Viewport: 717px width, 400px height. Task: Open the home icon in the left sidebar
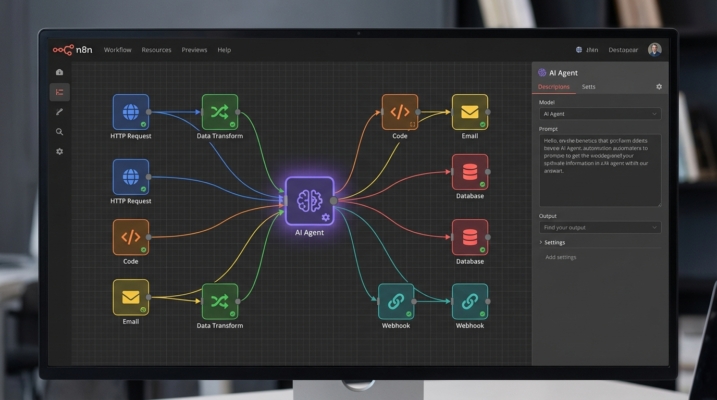click(60, 72)
